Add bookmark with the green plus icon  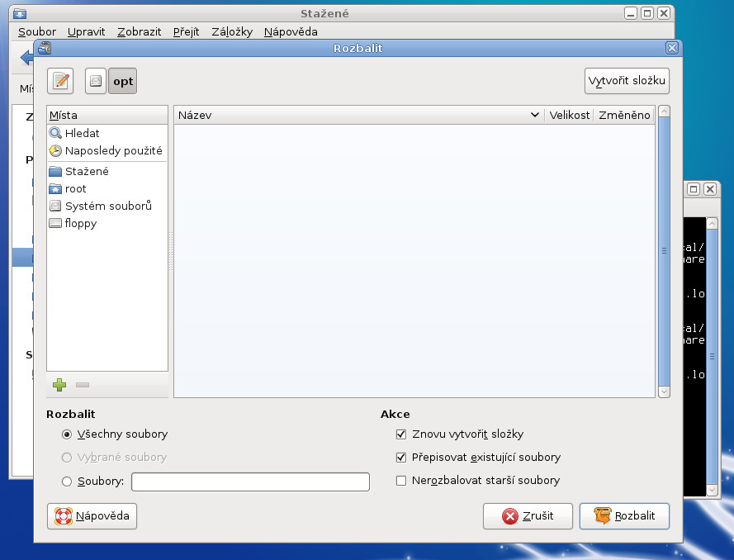point(59,385)
